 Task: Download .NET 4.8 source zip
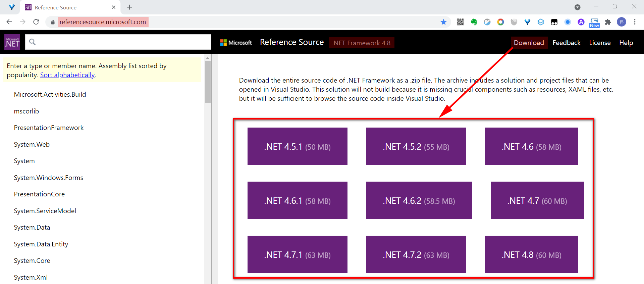click(532, 254)
